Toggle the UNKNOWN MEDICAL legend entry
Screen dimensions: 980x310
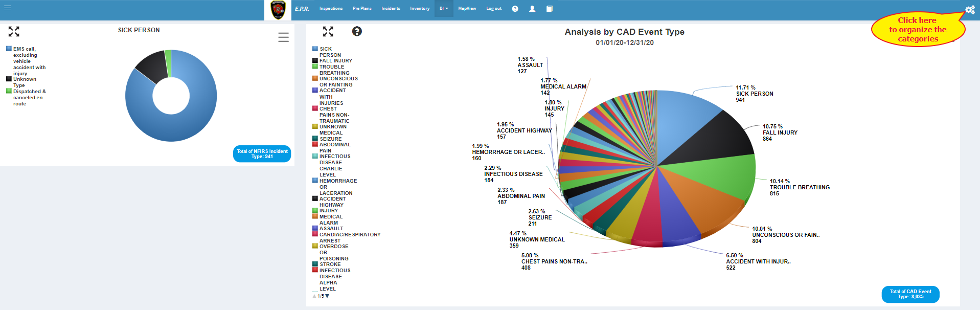pos(330,129)
